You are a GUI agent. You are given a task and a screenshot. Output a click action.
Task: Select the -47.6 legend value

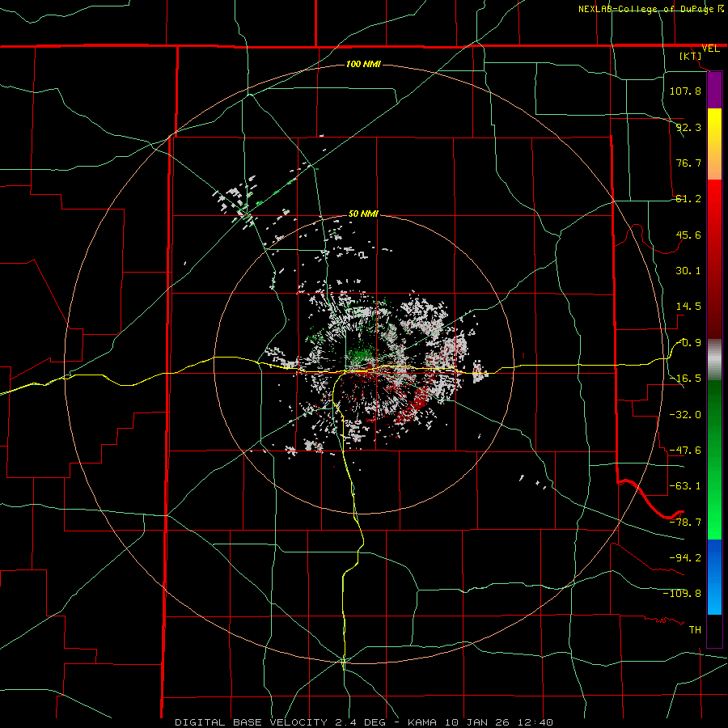685,451
